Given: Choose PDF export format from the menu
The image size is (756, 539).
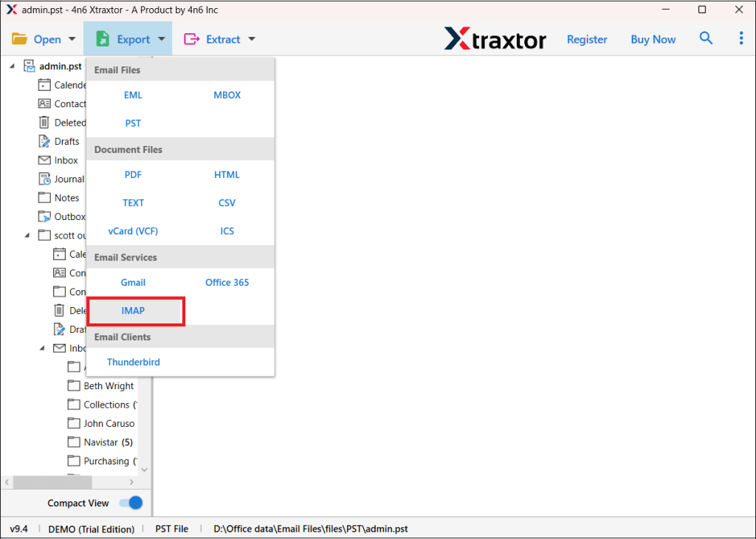Looking at the screenshot, I should tap(133, 174).
